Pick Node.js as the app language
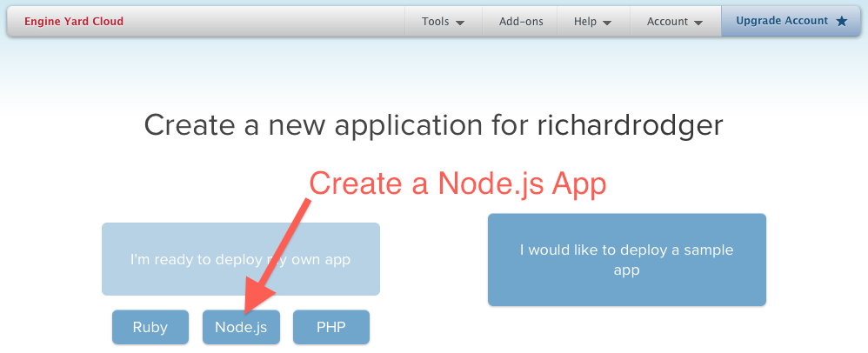The image size is (868, 353). [241, 327]
